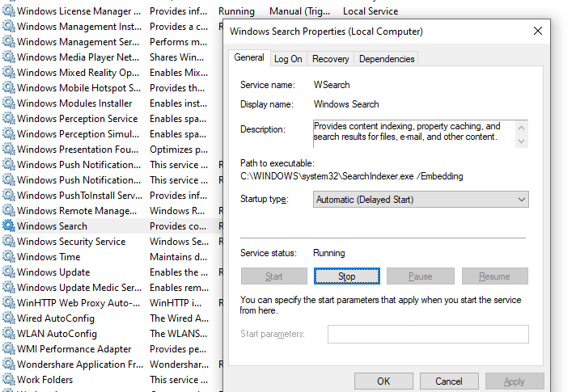
Task: Click 'Manual (Trig...' startup type cell
Action: tap(299, 11)
